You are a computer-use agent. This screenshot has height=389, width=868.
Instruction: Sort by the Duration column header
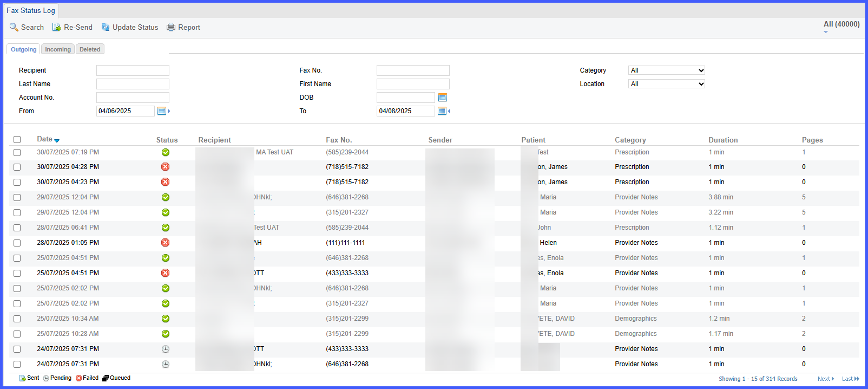pos(723,140)
